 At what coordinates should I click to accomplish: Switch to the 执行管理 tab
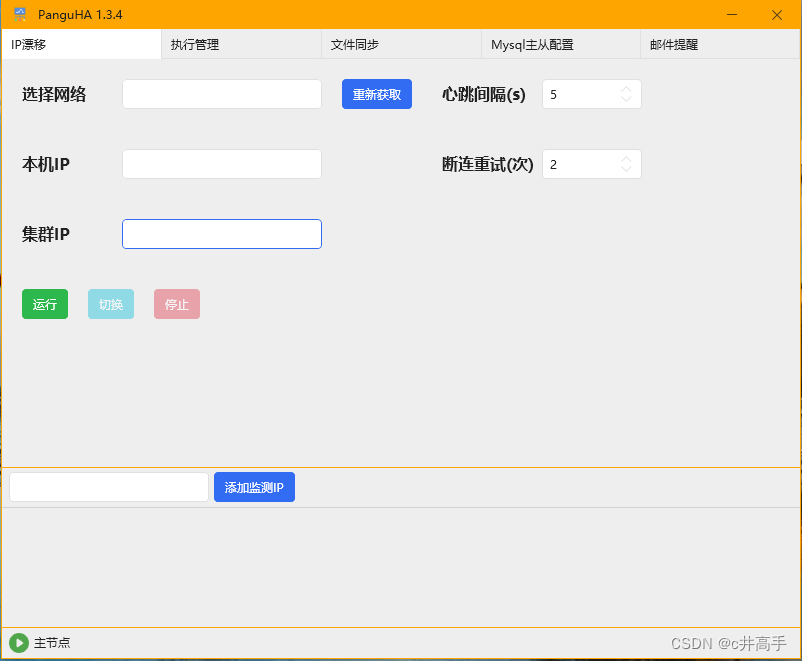click(x=194, y=45)
